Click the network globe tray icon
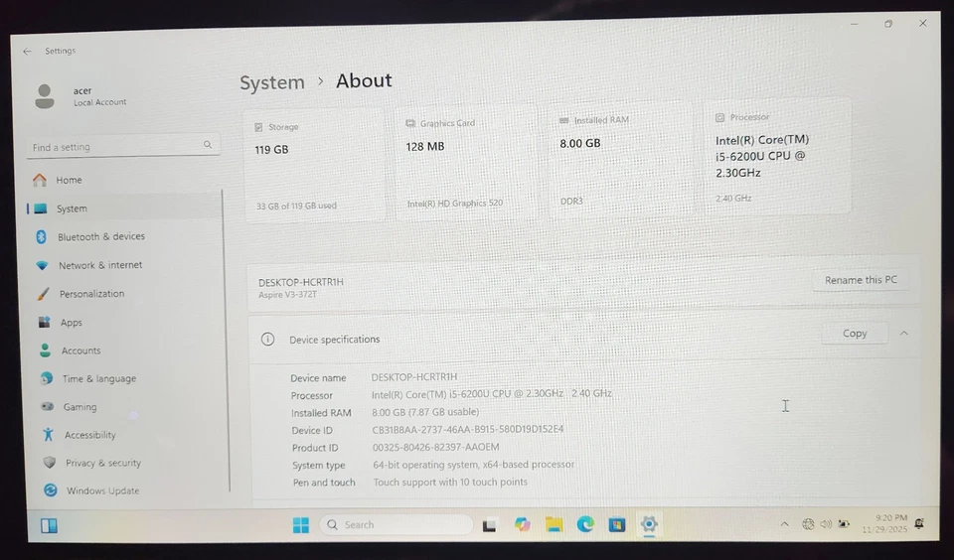The width and height of the screenshot is (954, 560). pyautogui.click(x=808, y=523)
